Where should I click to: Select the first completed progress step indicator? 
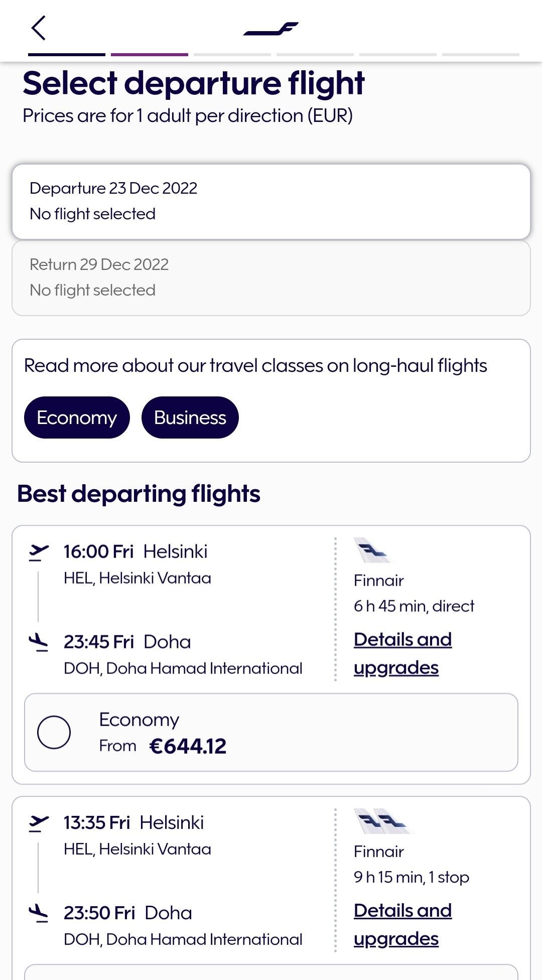[x=66, y=54]
